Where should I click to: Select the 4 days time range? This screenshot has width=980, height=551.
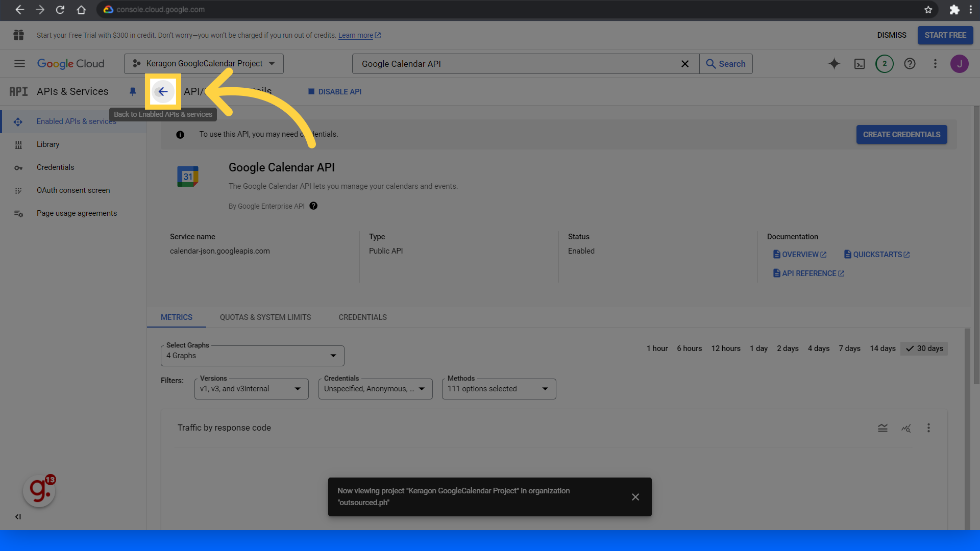click(x=819, y=348)
